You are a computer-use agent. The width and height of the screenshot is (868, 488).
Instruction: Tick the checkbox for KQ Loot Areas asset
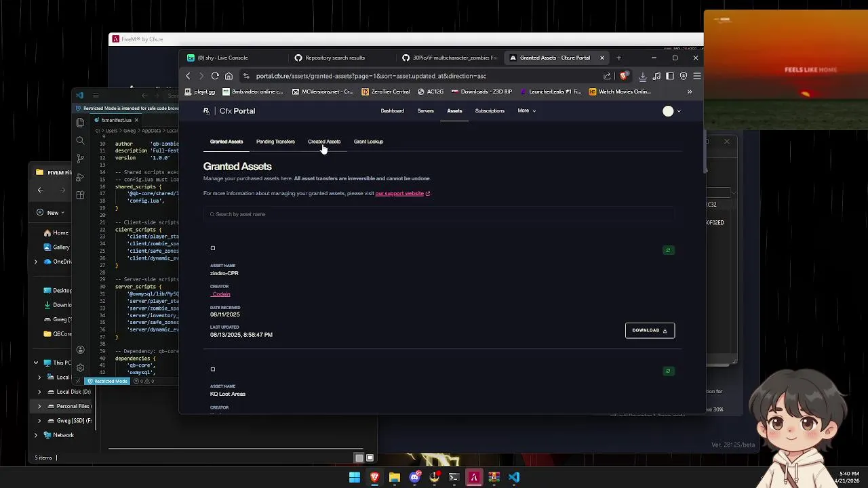click(213, 369)
